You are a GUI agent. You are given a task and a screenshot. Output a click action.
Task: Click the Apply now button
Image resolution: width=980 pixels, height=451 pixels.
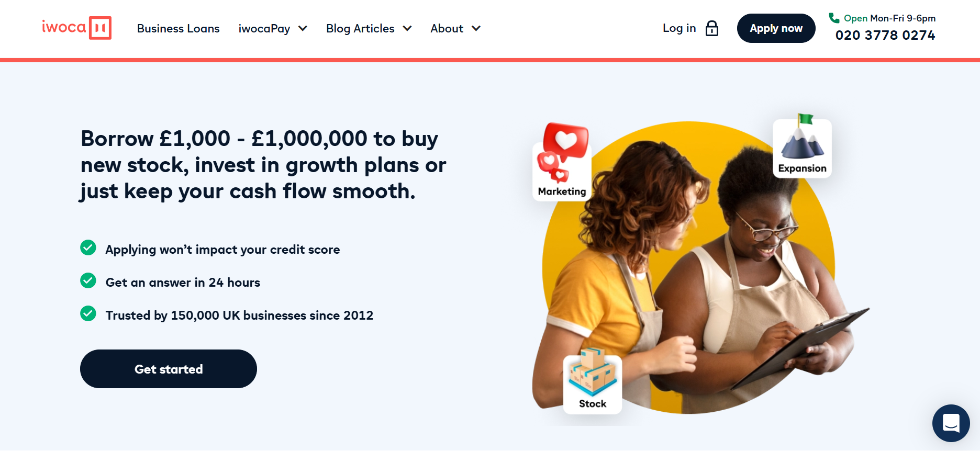[x=776, y=28]
